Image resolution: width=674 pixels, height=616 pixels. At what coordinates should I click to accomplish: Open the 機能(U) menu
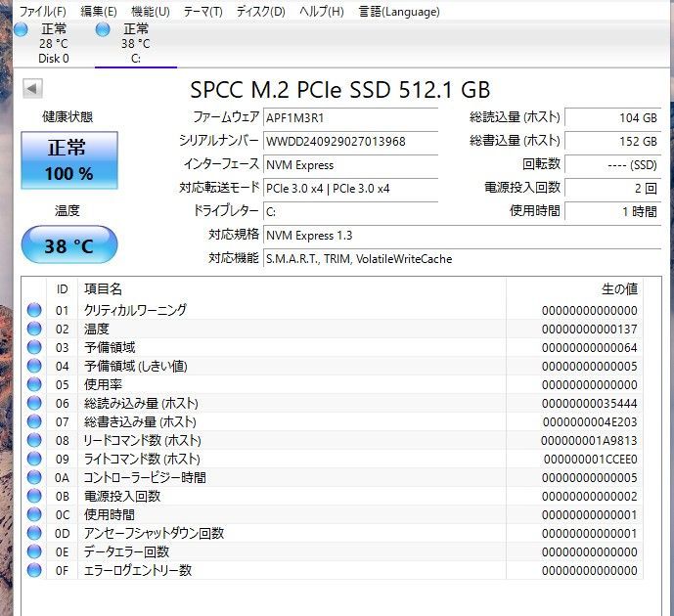tap(150, 12)
